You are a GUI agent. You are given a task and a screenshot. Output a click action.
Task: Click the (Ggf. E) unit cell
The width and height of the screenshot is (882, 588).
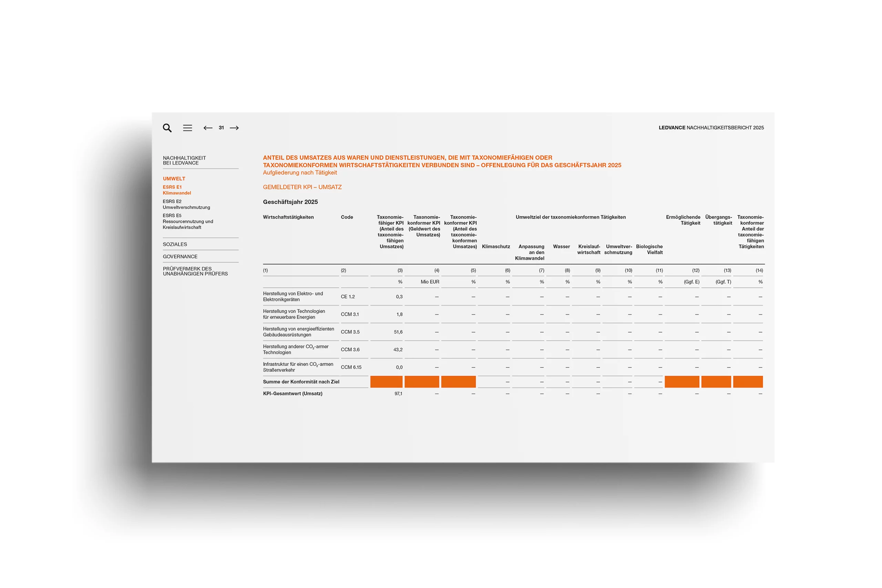click(x=691, y=282)
